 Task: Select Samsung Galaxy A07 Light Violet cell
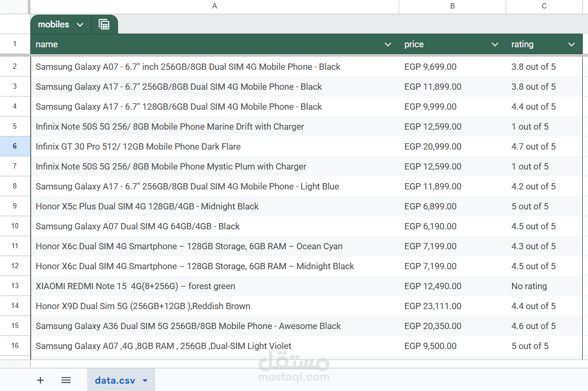click(215, 345)
